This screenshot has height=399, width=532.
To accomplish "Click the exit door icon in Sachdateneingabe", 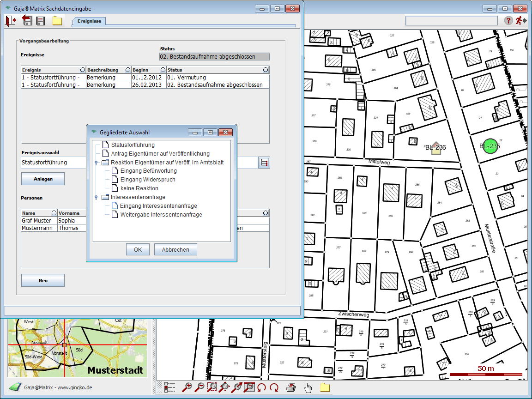I will tap(11, 20).
